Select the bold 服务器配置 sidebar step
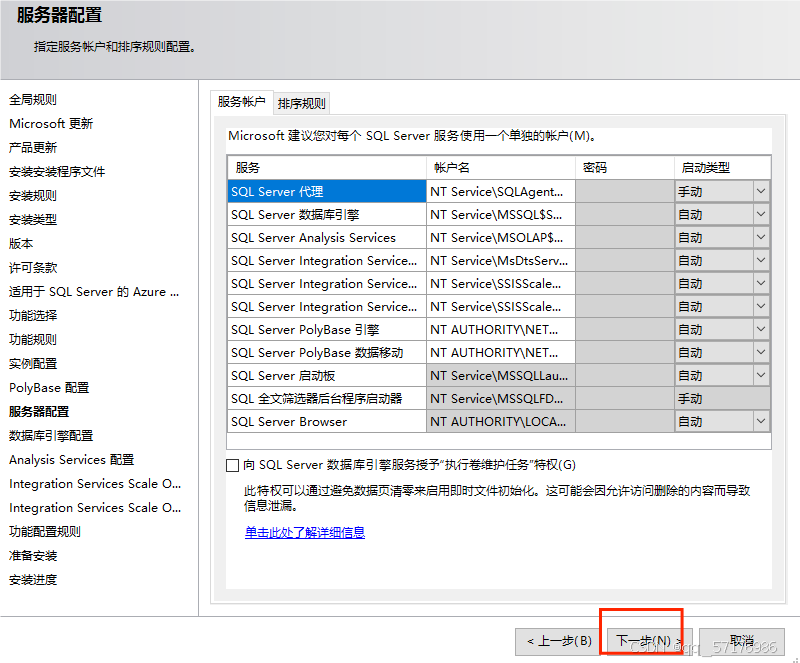This screenshot has width=800, height=663. click(x=39, y=411)
